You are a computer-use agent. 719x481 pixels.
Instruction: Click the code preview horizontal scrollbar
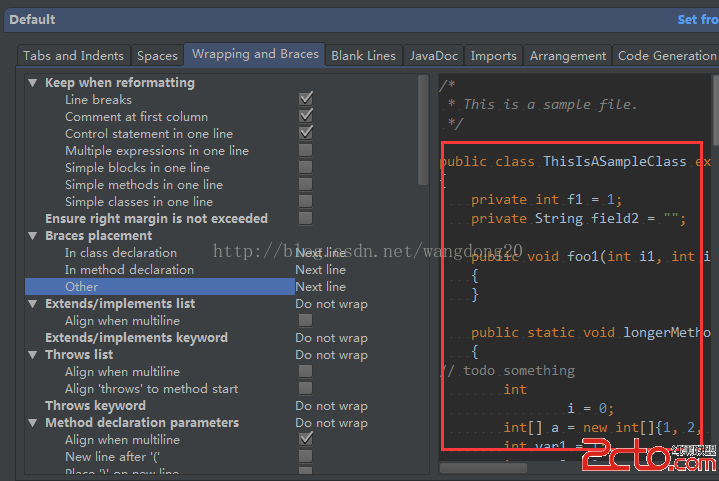(483, 468)
